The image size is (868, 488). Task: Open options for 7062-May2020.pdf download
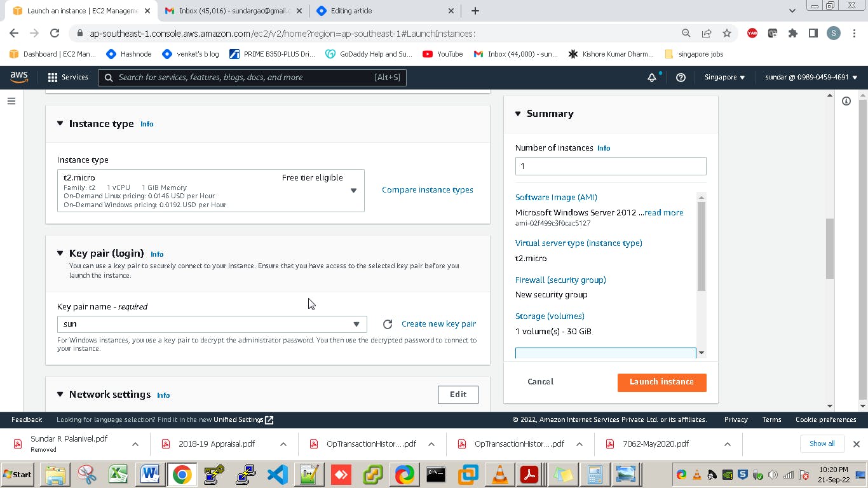728,444
